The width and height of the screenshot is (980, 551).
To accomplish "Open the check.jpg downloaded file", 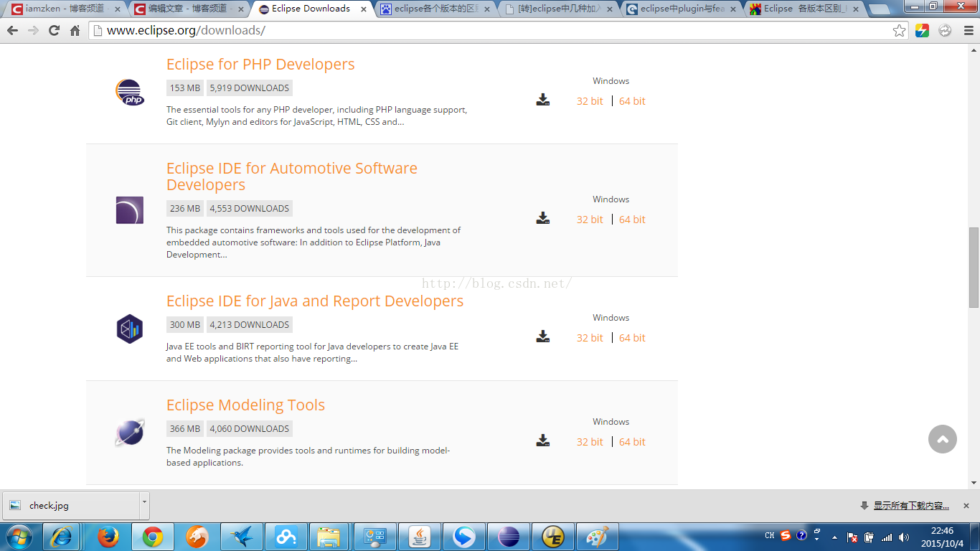I will (71, 505).
